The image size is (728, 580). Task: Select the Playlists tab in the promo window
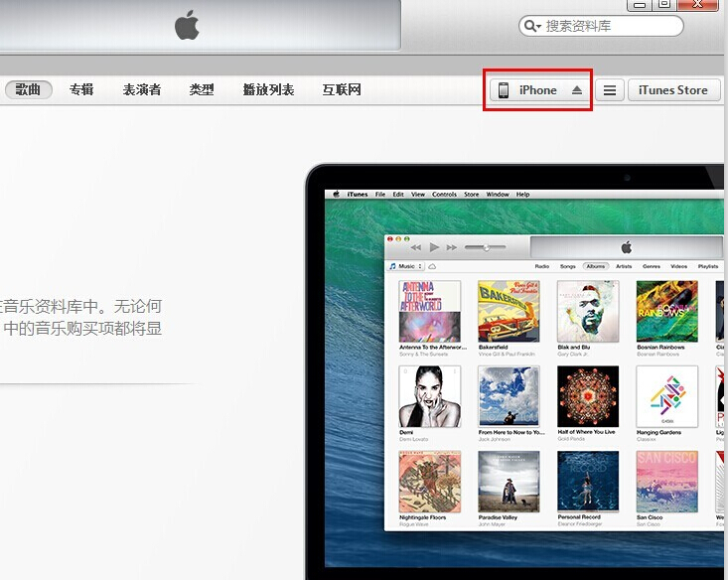pyautogui.click(x=708, y=266)
